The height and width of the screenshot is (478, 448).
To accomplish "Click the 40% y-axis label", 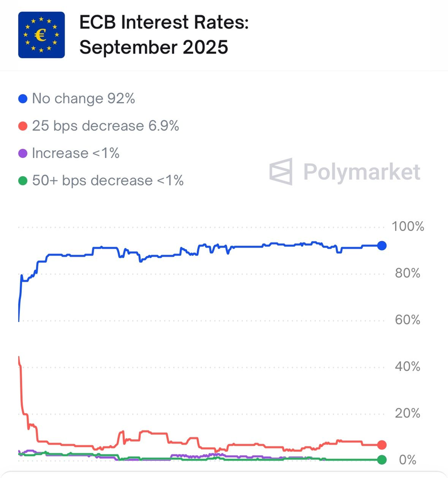I will click(x=407, y=367).
